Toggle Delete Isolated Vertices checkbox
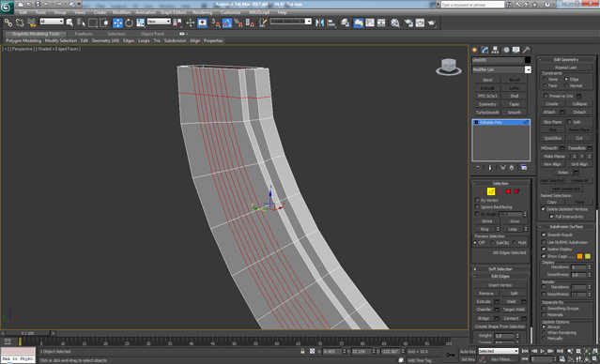Viewport: 600px width, 364px height. pos(543,209)
